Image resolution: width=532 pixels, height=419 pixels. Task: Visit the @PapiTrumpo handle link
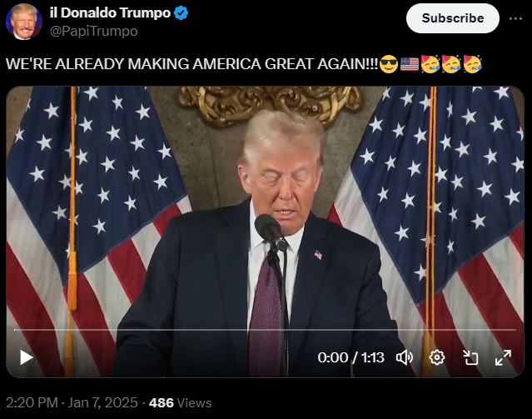click(93, 31)
